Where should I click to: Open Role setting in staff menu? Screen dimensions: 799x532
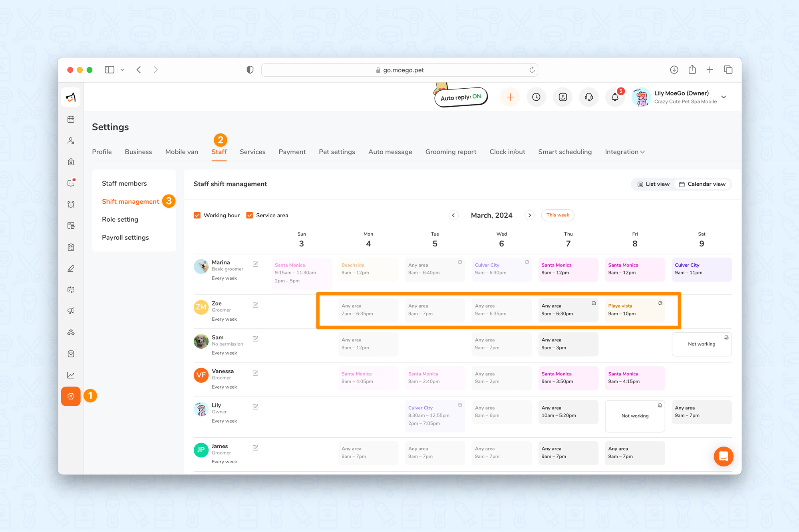tap(120, 219)
